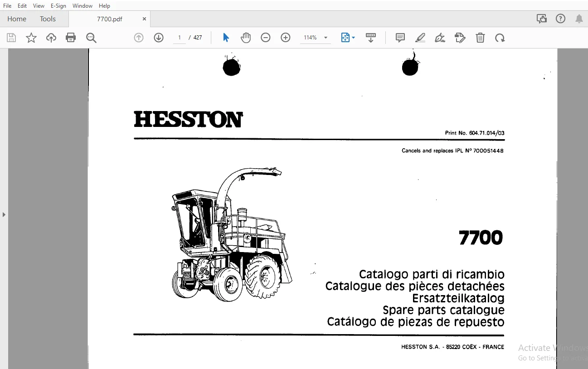This screenshot has width=588, height=369.
Task: Open the Edit menu
Action: point(22,6)
